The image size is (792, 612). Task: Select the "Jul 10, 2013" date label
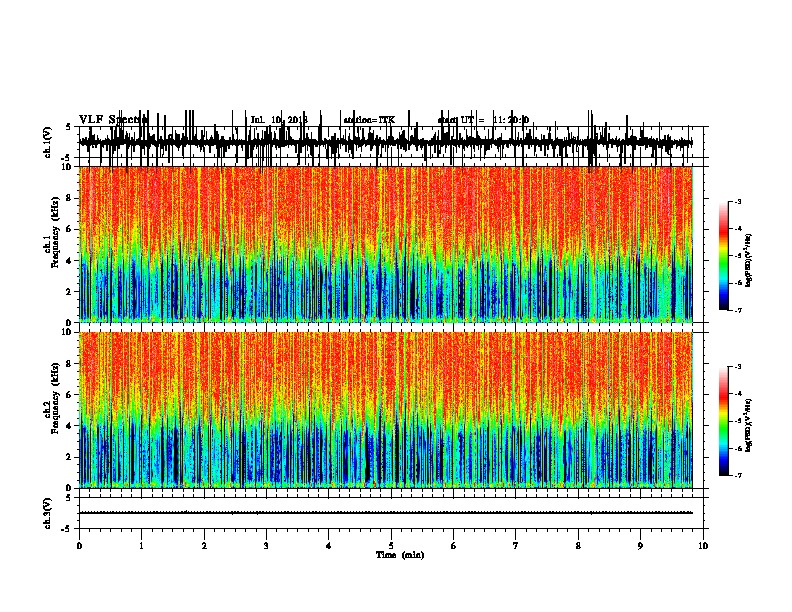(x=279, y=120)
